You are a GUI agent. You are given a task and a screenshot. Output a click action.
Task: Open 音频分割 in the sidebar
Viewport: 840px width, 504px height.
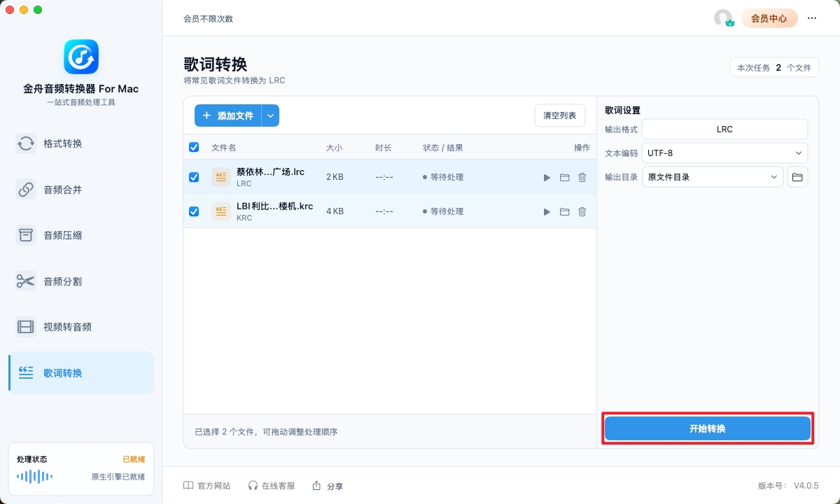(81, 281)
